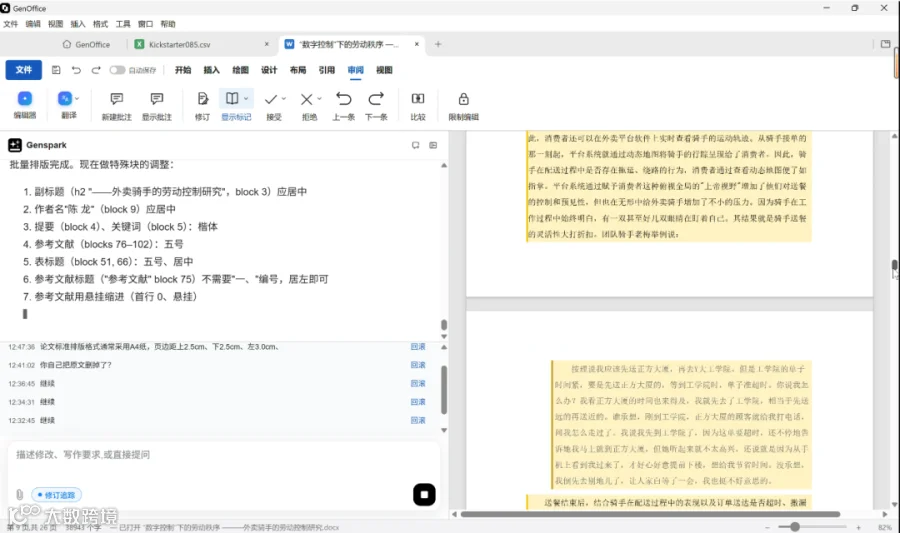This screenshot has width=900, height=533.
Task: Click the save icon in quick toolbar
Action: pyautogui.click(x=56, y=70)
